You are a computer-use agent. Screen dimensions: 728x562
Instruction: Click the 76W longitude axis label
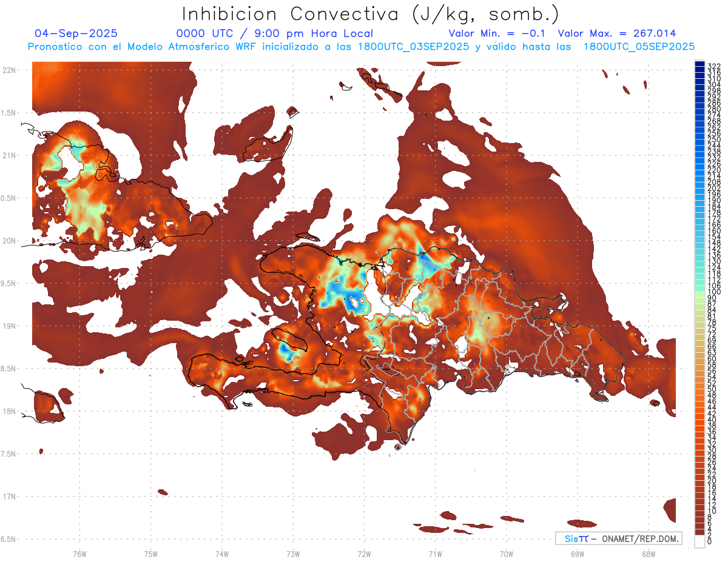(79, 554)
